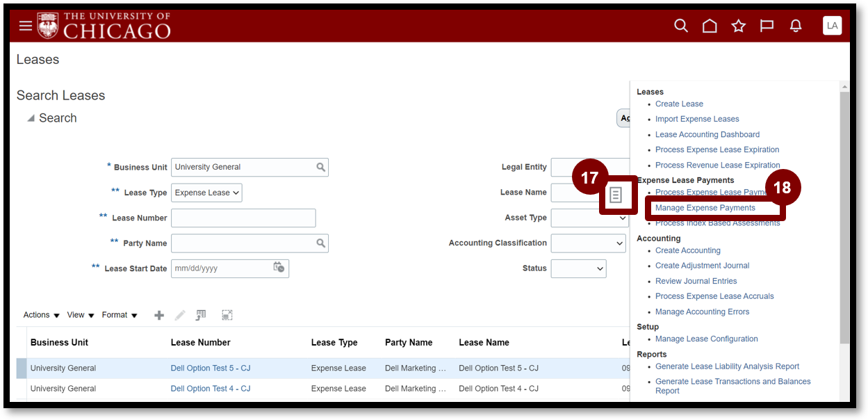Open the Lease Type dropdown

click(206, 193)
